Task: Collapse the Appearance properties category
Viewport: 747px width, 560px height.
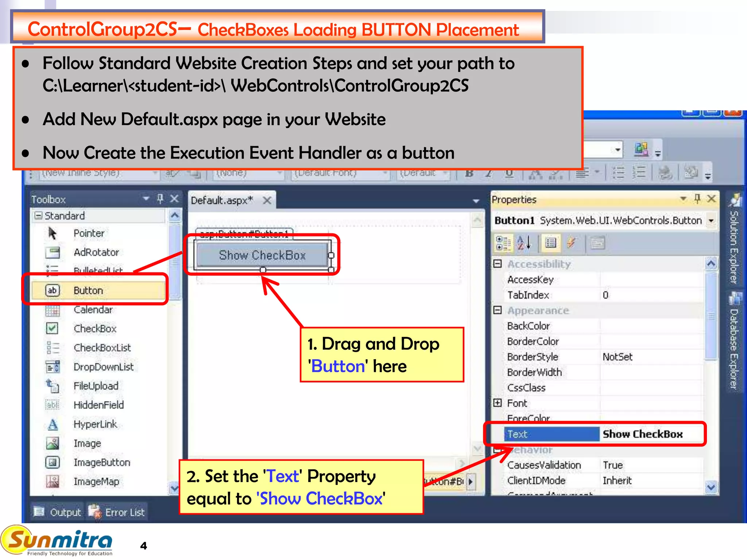Action: pos(498,310)
